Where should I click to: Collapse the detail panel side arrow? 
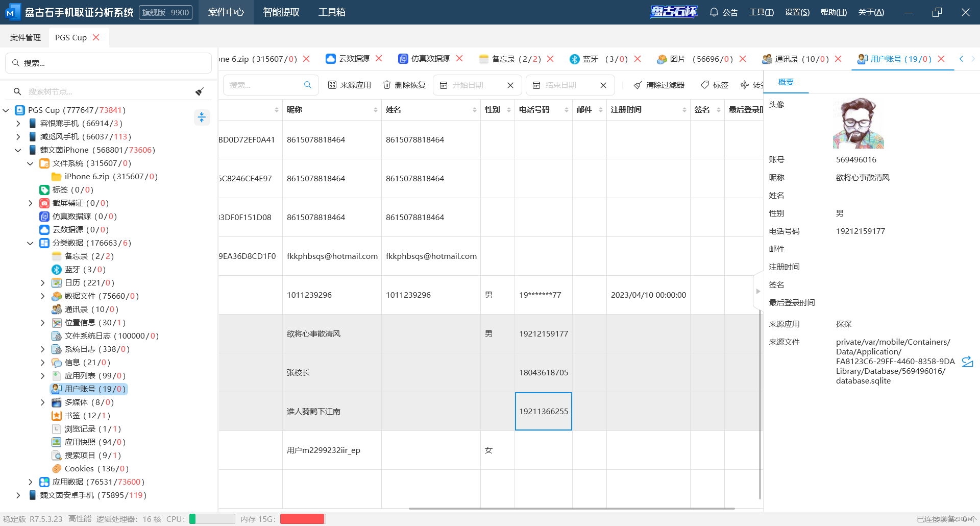(758, 291)
